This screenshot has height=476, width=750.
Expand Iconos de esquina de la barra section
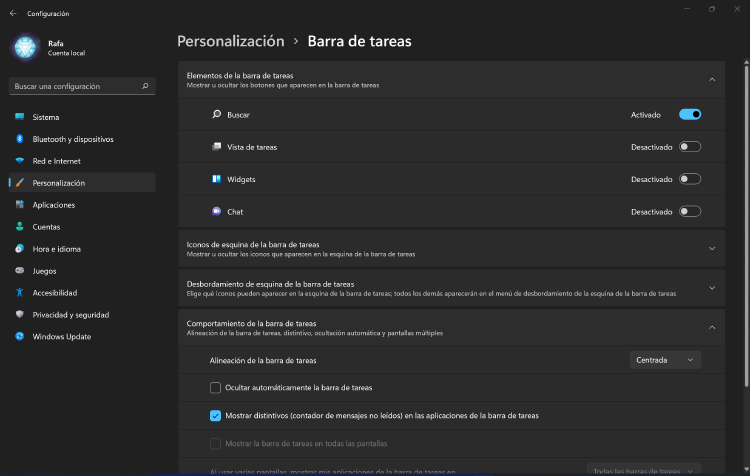(712, 248)
